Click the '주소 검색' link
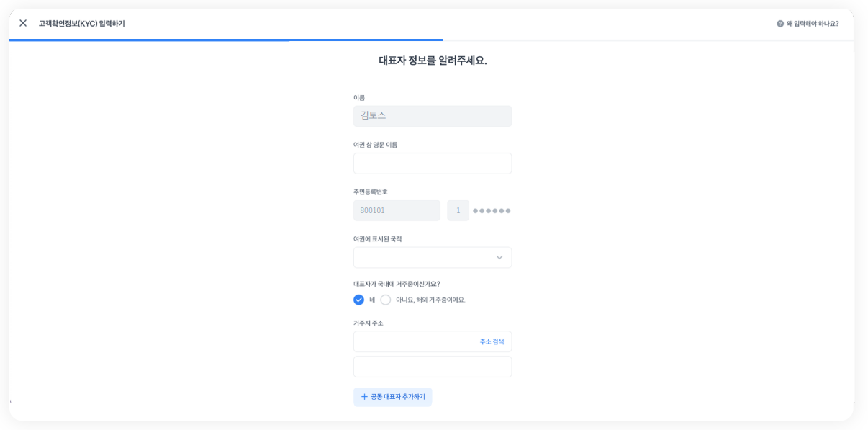The height and width of the screenshot is (430, 868). click(x=492, y=341)
